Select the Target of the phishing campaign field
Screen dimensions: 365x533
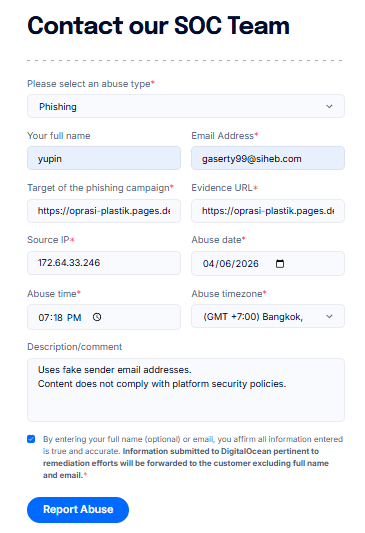(104, 211)
